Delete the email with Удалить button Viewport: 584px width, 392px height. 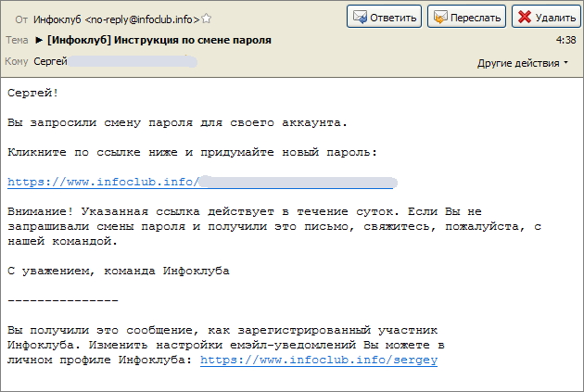546,17
